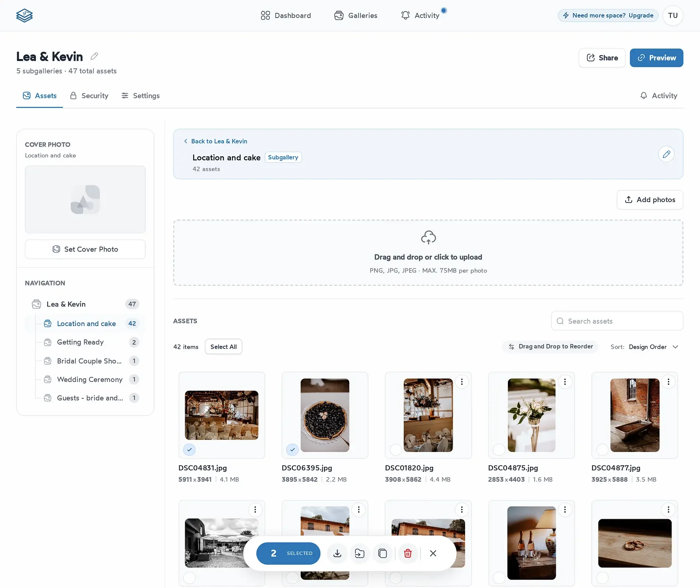
Task: Edit gallery title with the pencil icon next to Lea & Kevin
Action: coord(94,56)
